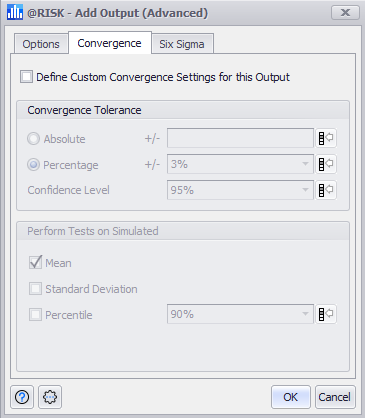Click the cell reference icon beside Confidence Level
This screenshot has height=418, width=365.
[326, 190]
